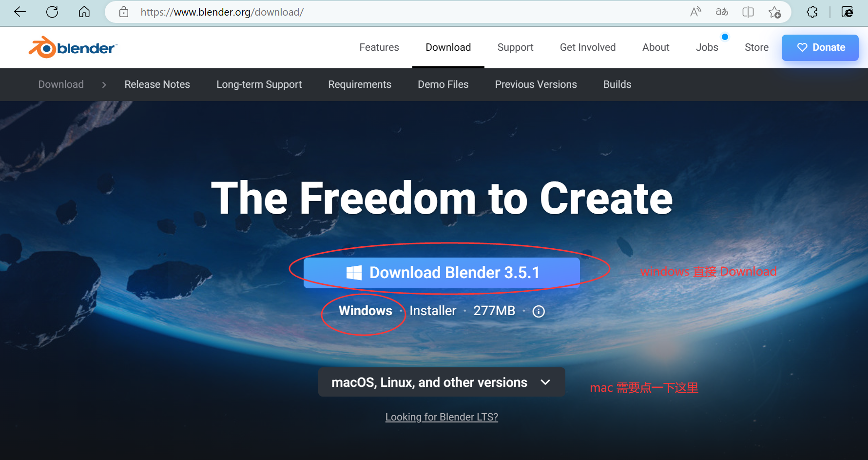Open the Builds page
This screenshot has width=868, height=460.
(617, 84)
